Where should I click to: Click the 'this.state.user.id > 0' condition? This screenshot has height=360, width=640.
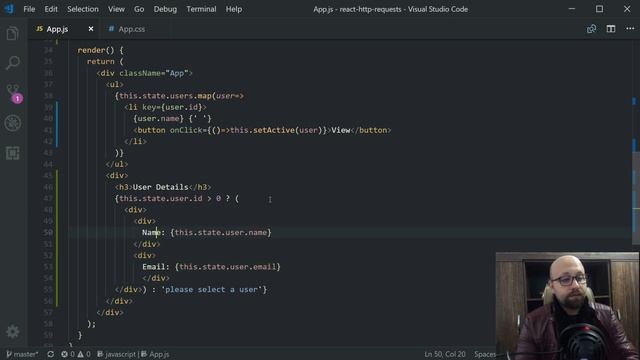coord(170,198)
